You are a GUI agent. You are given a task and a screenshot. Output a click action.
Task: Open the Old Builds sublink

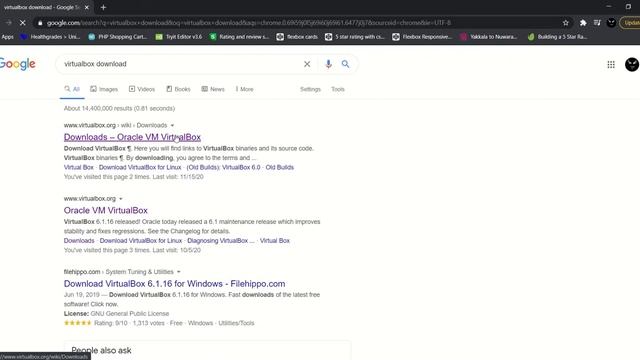point(280,167)
